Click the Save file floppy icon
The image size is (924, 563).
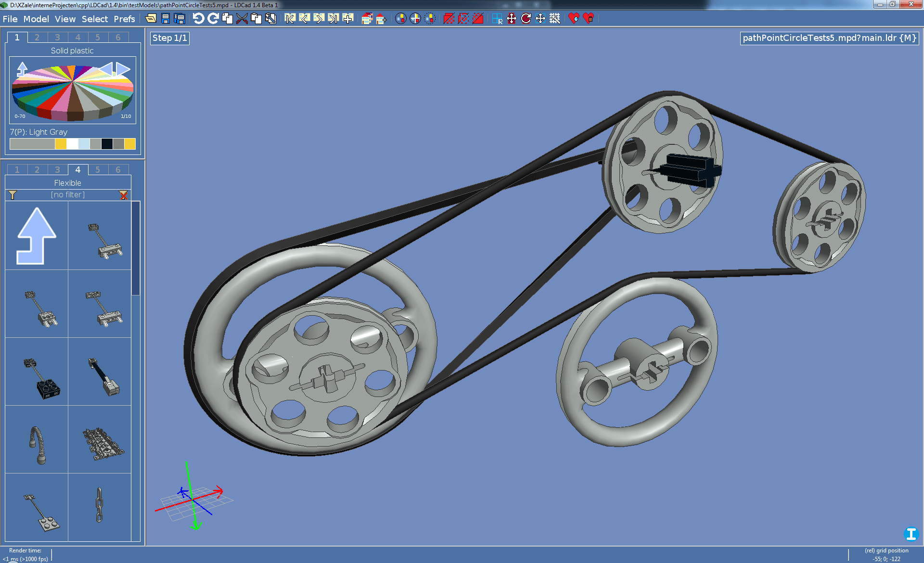point(166,18)
